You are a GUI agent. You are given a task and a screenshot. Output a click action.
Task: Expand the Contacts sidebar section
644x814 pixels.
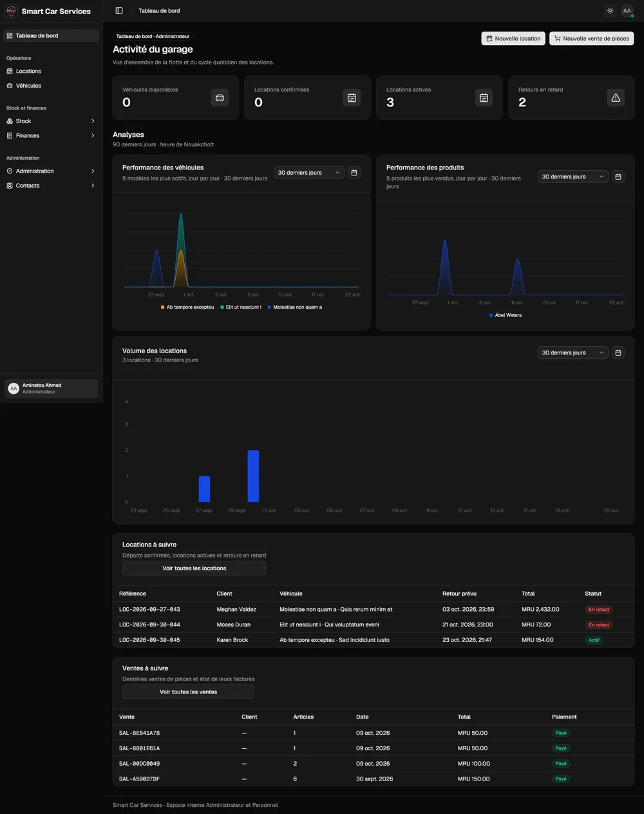pyautogui.click(x=52, y=186)
